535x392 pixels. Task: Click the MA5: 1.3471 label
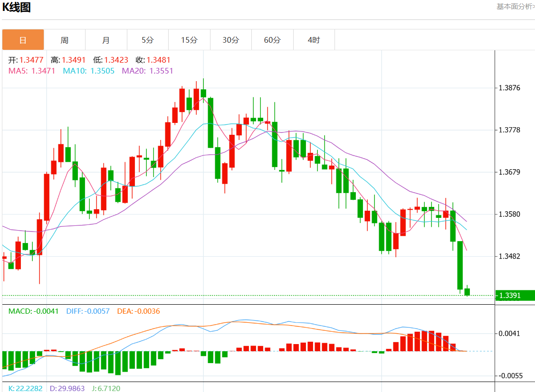click(32, 71)
